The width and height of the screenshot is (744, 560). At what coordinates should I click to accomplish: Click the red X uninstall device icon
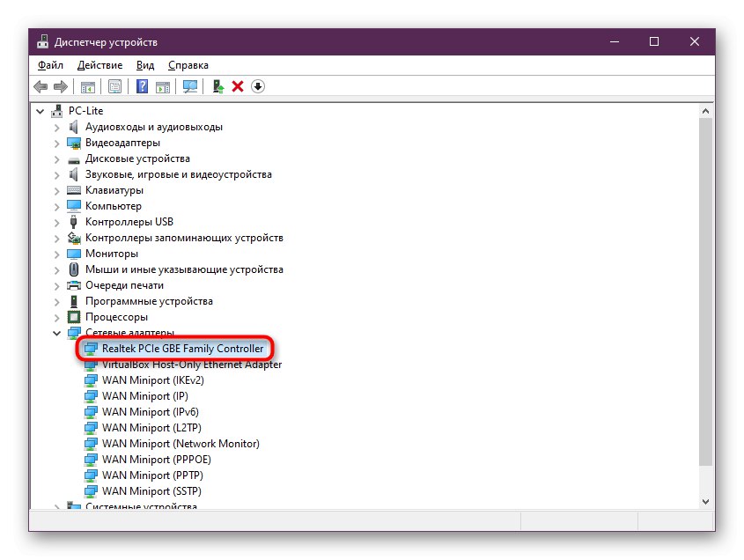238,86
